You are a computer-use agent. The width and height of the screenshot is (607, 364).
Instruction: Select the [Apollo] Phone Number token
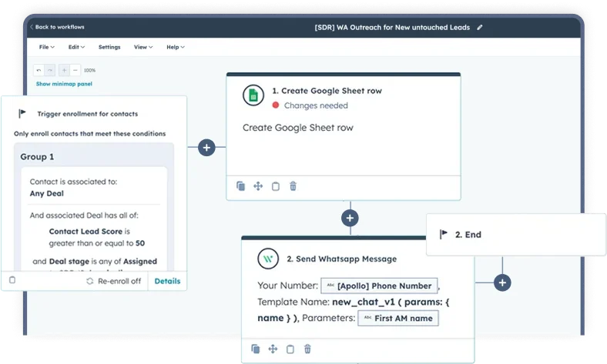point(379,286)
